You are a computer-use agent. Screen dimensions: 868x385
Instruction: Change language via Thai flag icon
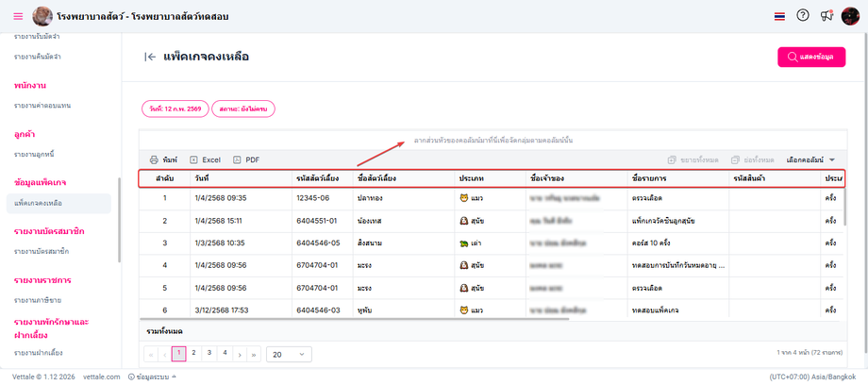[x=779, y=16]
